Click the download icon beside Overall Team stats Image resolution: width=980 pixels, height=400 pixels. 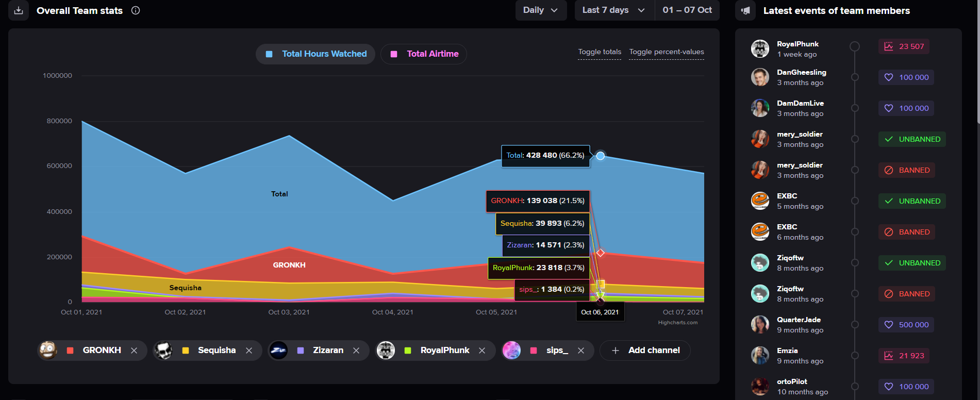[19, 10]
